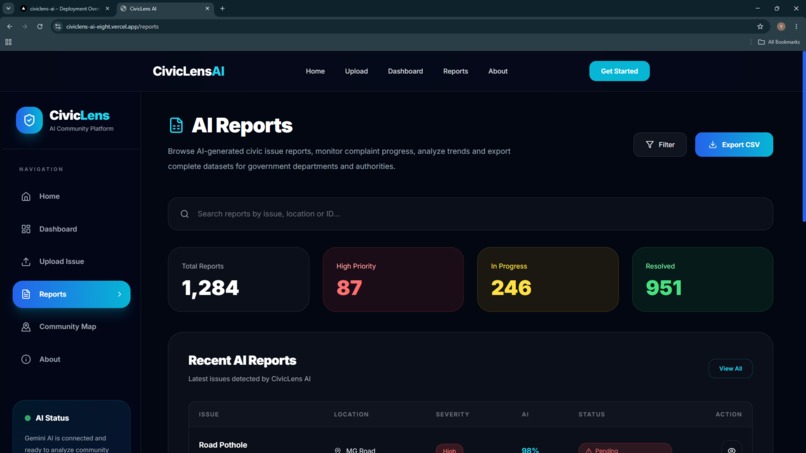Open Dashboard in the top navigation
The height and width of the screenshot is (453, 806).
[405, 71]
